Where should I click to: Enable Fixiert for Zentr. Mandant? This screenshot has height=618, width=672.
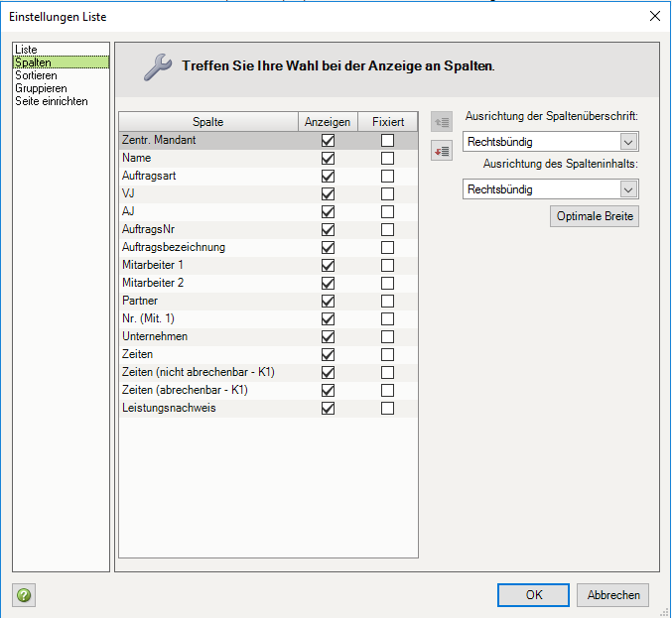pyautogui.click(x=387, y=141)
